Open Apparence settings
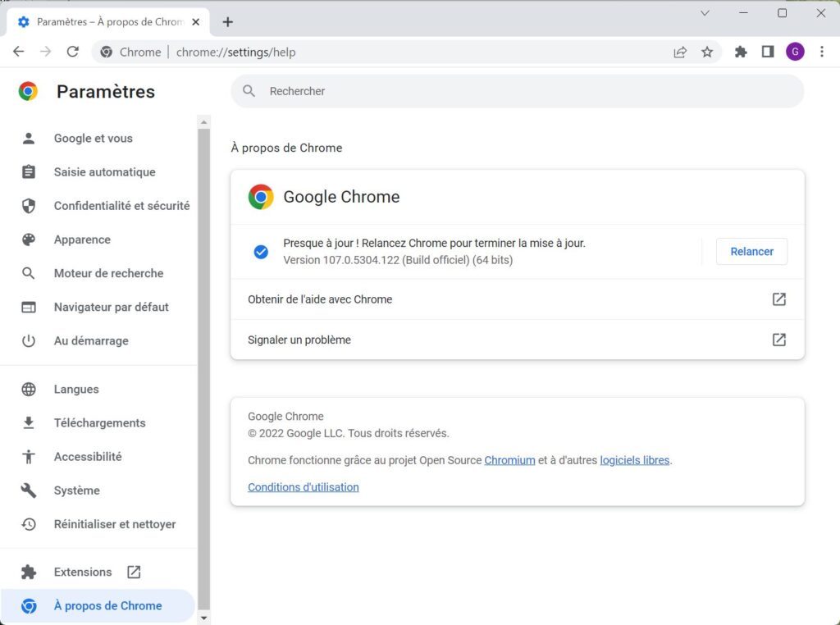840x625 pixels. tap(98, 240)
